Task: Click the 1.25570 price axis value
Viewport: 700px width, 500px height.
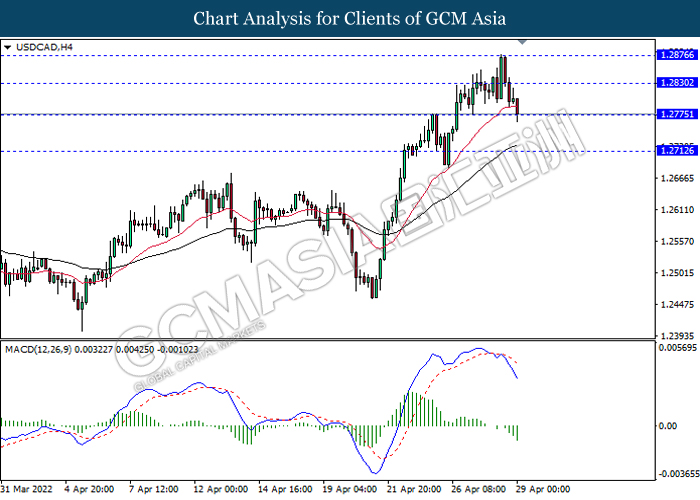Action: click(x=677, y=242)
